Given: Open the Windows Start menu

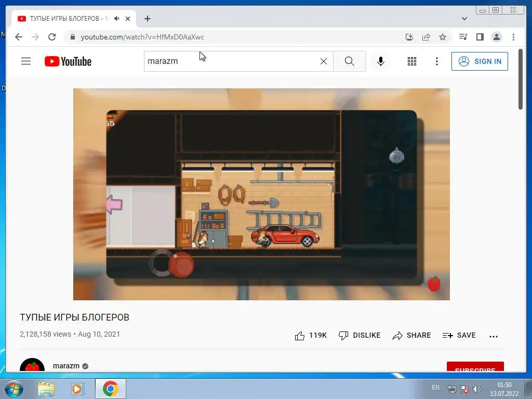Looking at the screenshot, I should click(x=14, y=389).
